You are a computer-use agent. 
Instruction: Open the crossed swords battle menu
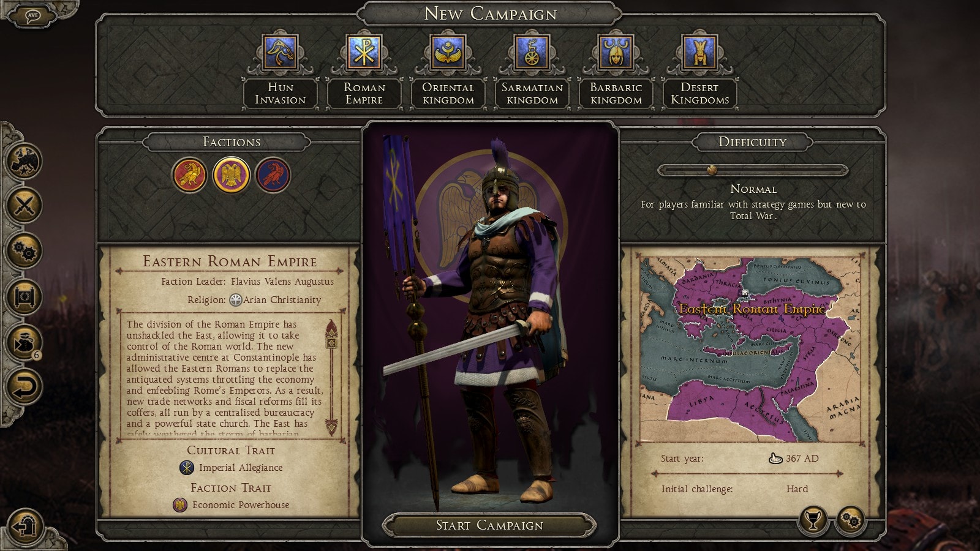tap(24, 204)
